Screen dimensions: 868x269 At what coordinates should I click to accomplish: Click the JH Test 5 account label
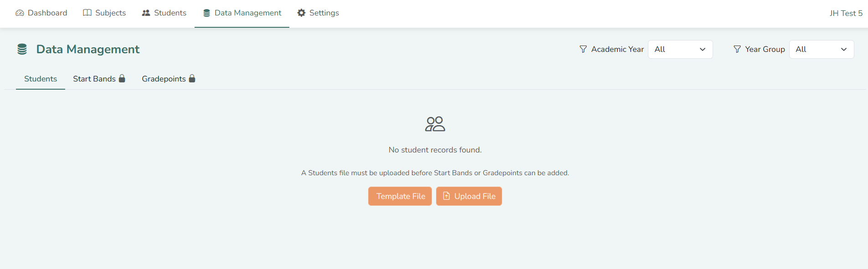pyautogui.click(x=846, y=13)
